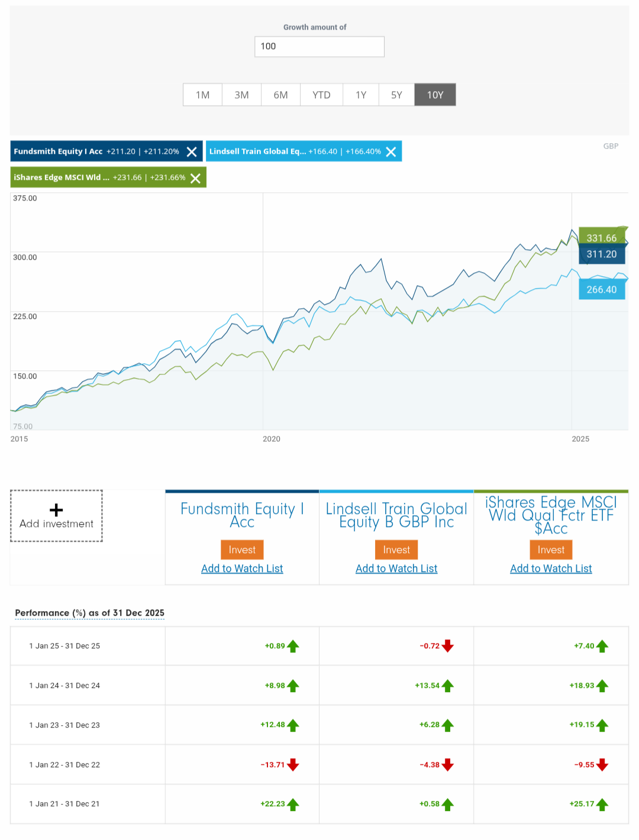Screen dimensions: 639x840
Task: Click the plus icon to add investment
Action: pyautogui.click(x=56, y=510)
